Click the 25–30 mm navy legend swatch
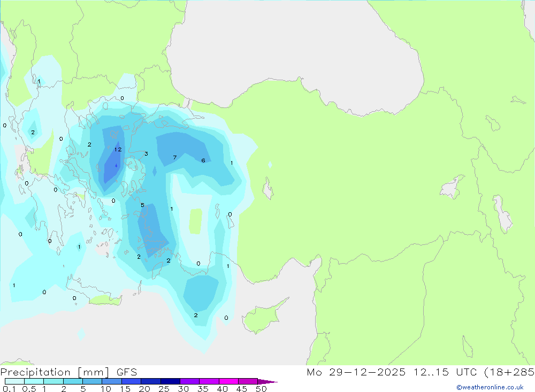The image size is (535, 392). (x=170, y=381)
